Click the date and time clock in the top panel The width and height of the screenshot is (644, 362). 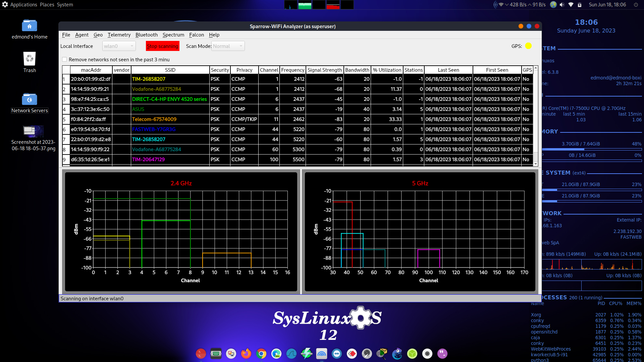pyautogui.click(x=607, y=5)
